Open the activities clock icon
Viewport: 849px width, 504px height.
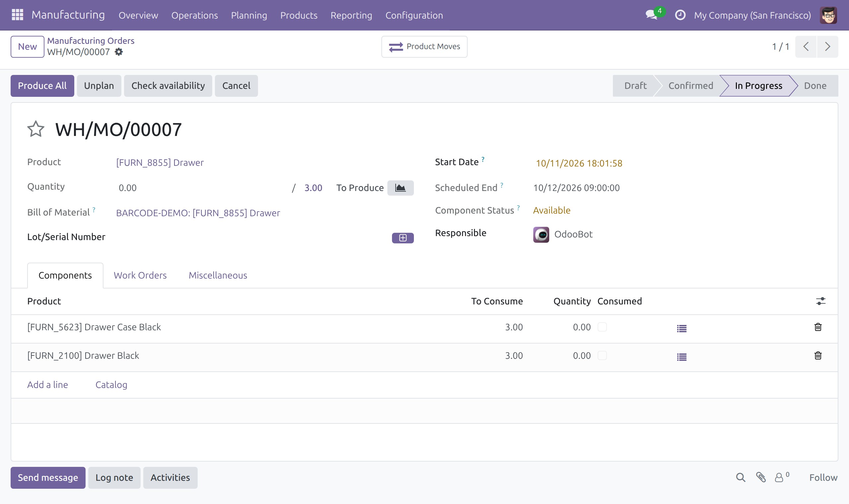pyautogui.click(x=680, y=15)
